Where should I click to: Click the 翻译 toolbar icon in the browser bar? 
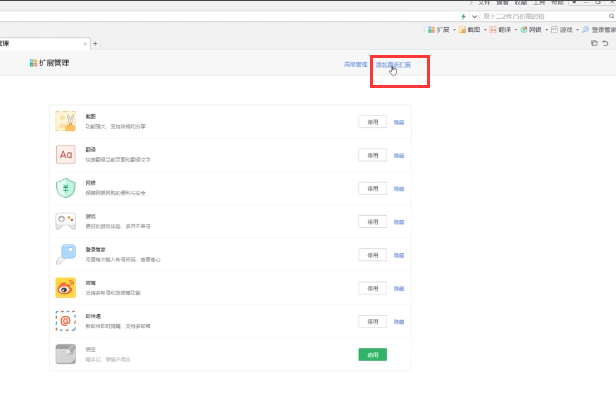[493, 30]
